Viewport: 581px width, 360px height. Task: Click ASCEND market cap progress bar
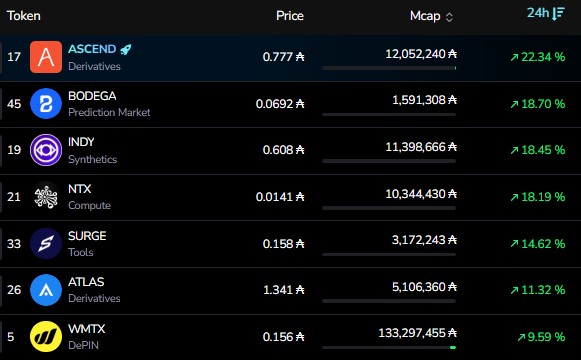pyautogui.click(x=389, y=68)
